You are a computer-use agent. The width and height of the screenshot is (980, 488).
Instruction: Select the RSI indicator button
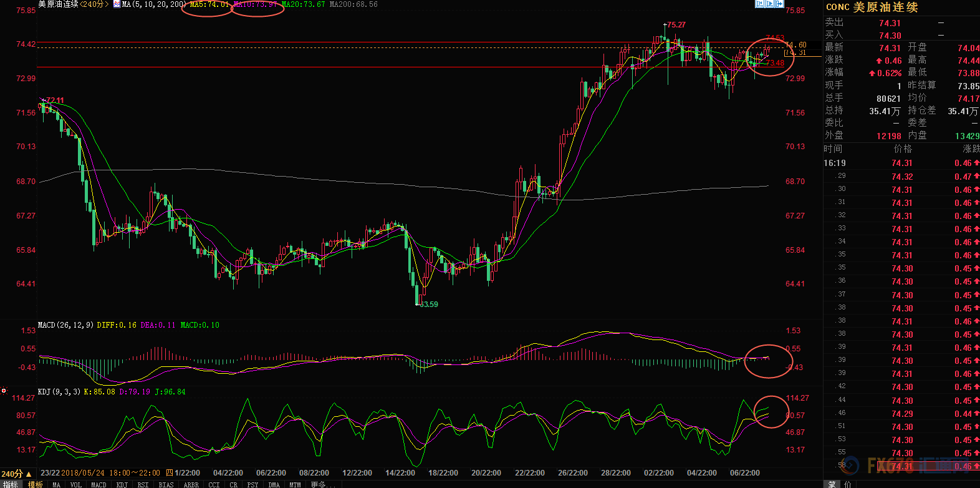click(143, 484)
